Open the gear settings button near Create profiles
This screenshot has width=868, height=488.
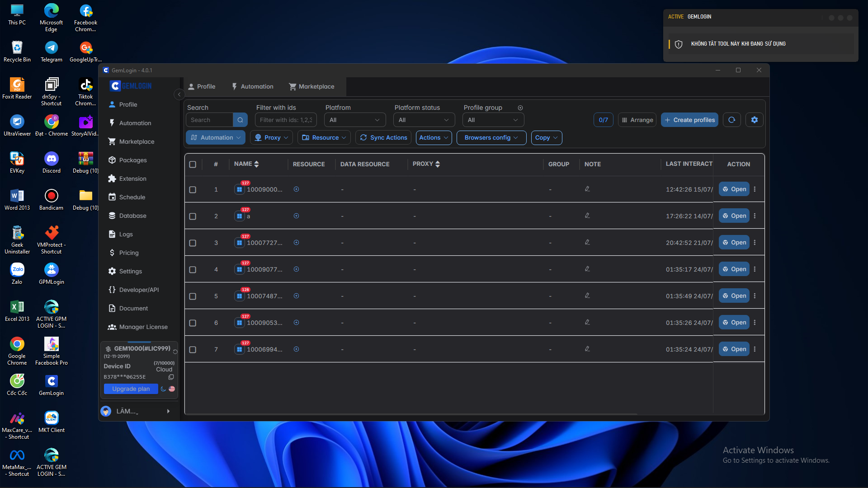[x=754, y=120]
